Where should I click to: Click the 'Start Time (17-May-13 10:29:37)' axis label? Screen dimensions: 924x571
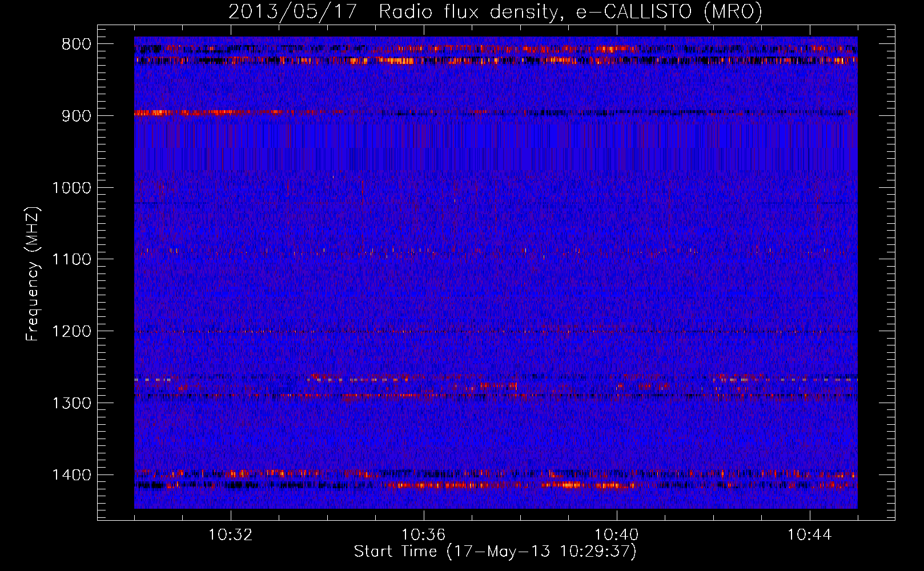tap(495, 552)
